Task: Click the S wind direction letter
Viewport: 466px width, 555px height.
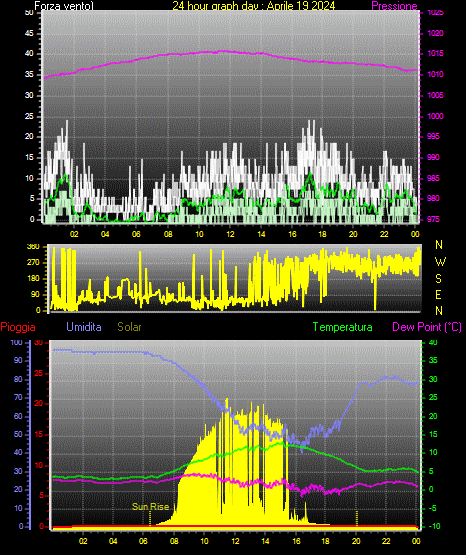Action: click(438, 279)
